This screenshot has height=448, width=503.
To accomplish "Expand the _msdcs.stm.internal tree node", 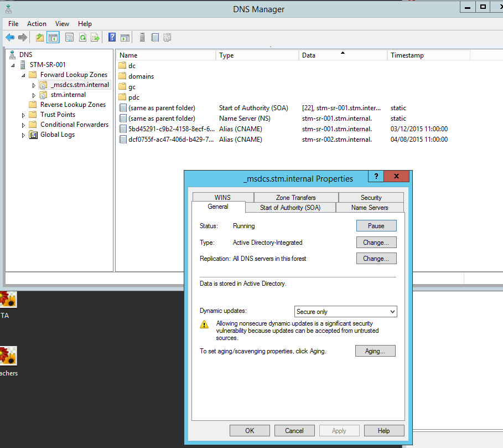I will coord(34,84).
